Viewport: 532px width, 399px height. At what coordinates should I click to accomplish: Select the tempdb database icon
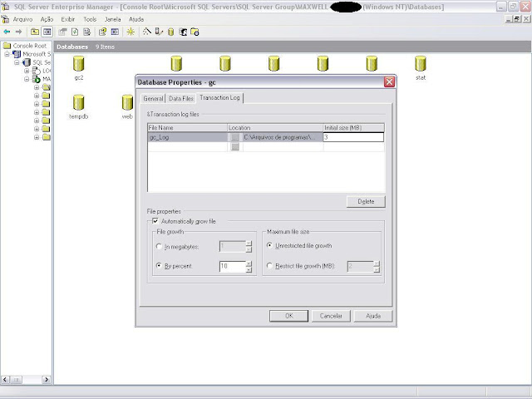point(79,102)
